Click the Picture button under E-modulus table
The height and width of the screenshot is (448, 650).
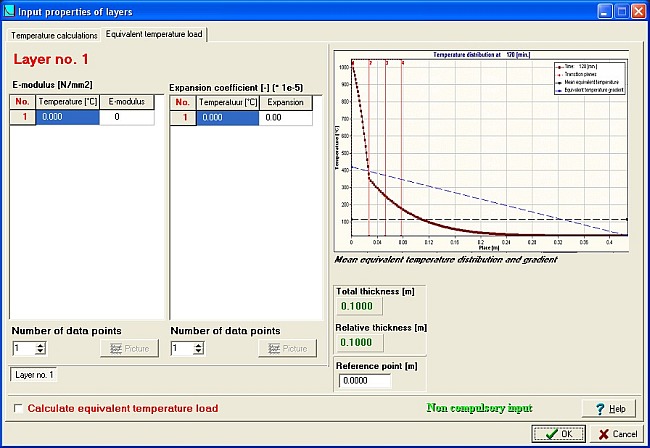(129, 348)
